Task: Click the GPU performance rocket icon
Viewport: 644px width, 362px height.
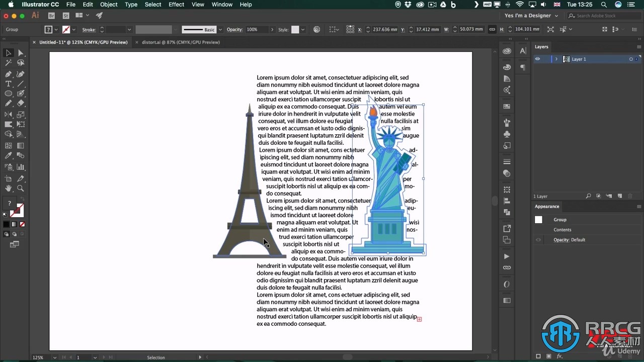Action: [x=99, y=16]
